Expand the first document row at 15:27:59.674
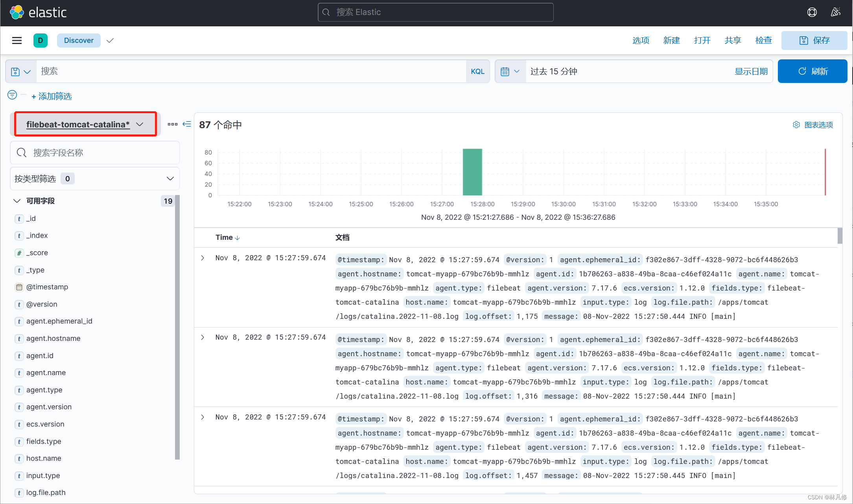 point(203,258)
